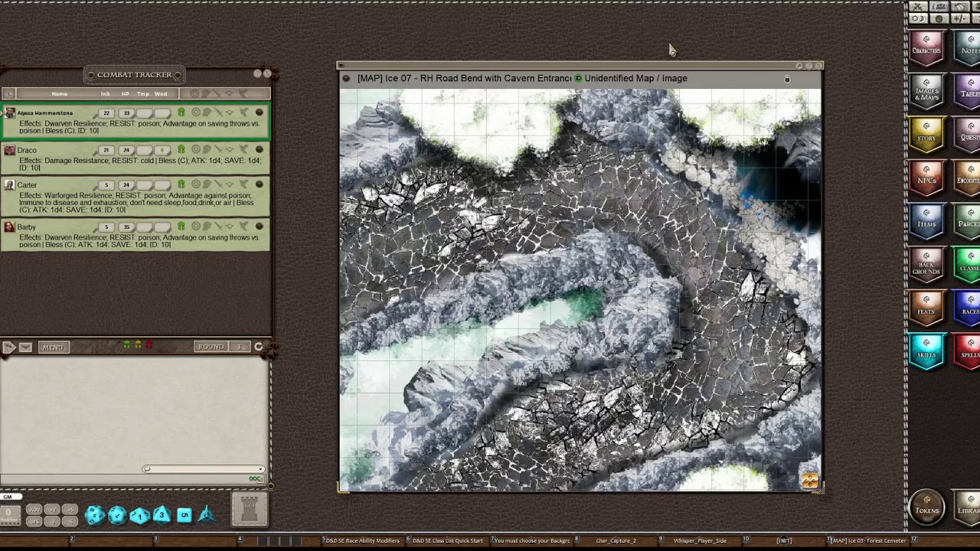The image size is (980, 551).
Task: Click the red faction helmet filter icon
Action: pos(149,346)
